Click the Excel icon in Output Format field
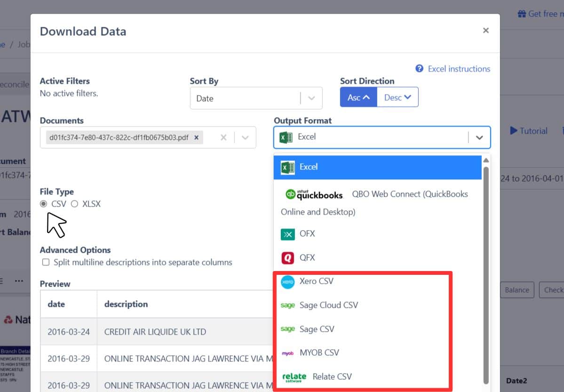The image size is (564, 392). [286, 137]
